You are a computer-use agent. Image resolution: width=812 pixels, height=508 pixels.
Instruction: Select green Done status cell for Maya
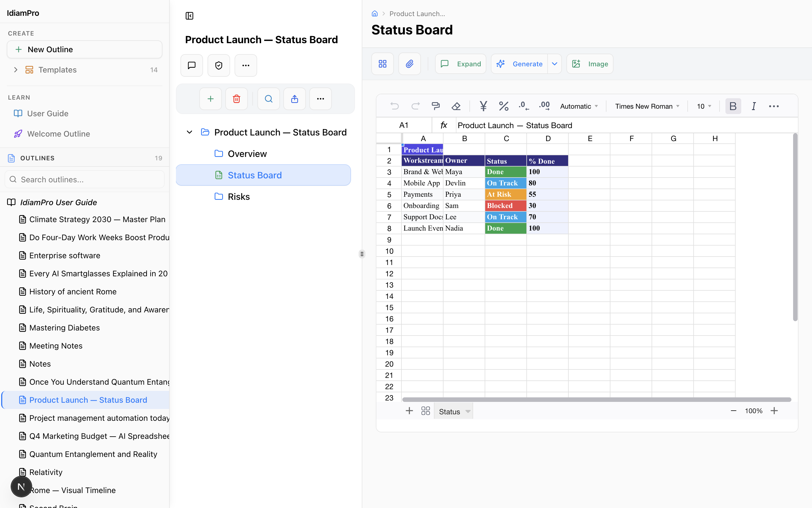pos(505,172)
